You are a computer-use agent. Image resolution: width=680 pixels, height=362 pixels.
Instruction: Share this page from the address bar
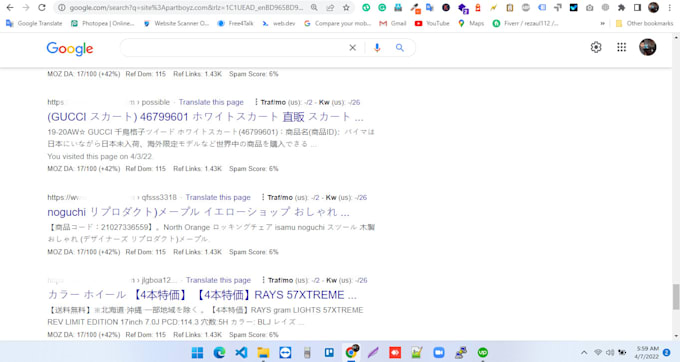tap(330, 7)
